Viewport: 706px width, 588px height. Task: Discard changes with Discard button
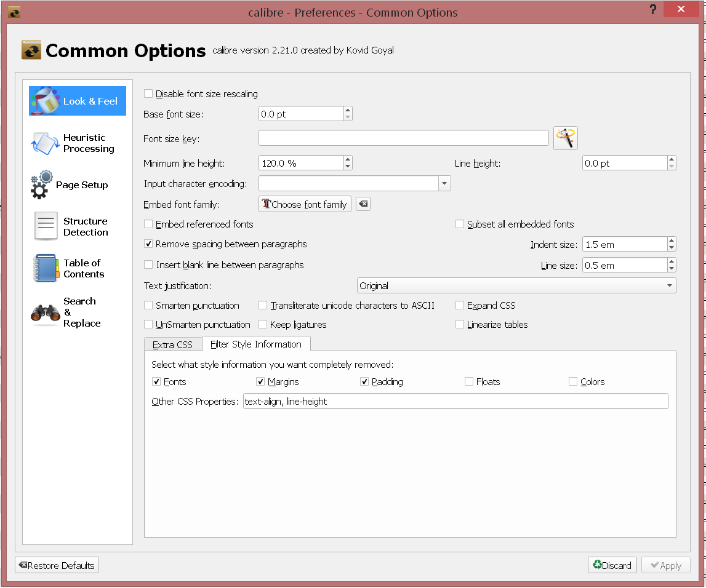click(x=612, y=565)
